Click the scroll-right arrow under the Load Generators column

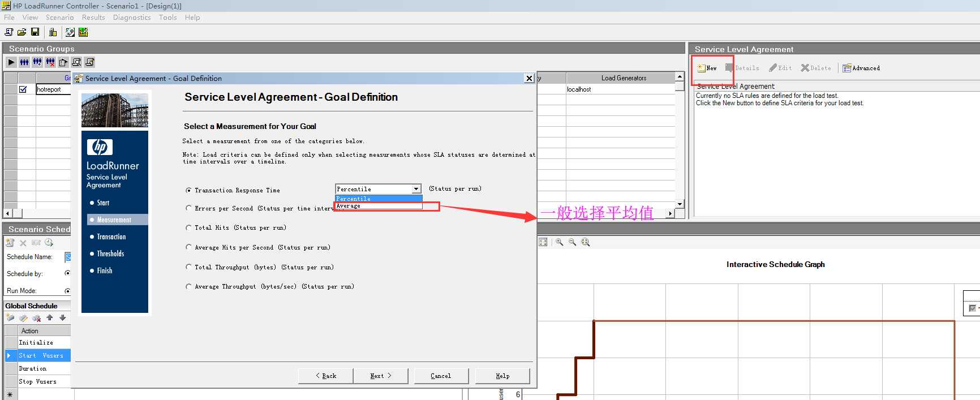pos(670,213)
